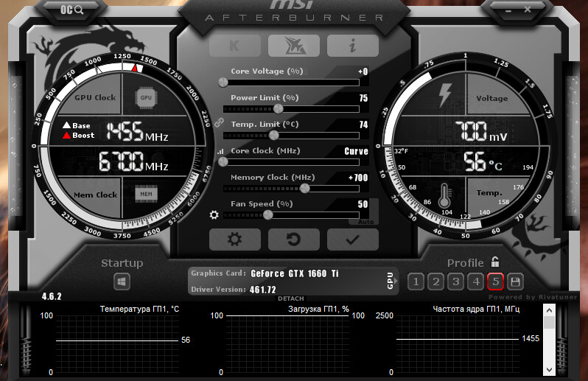The image size is (588, 381).
Task: Click version number 4.6.2
Action: (52, 296)
